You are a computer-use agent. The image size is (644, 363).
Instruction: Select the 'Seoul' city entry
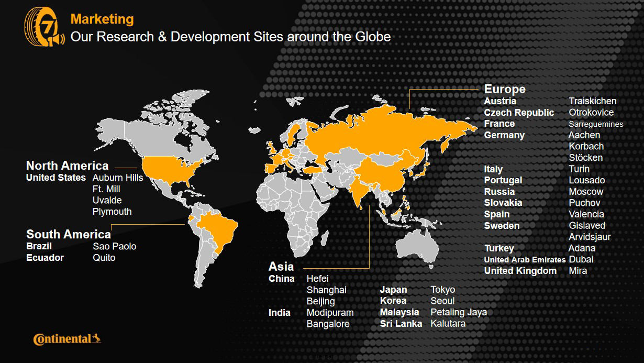point(442,301)
